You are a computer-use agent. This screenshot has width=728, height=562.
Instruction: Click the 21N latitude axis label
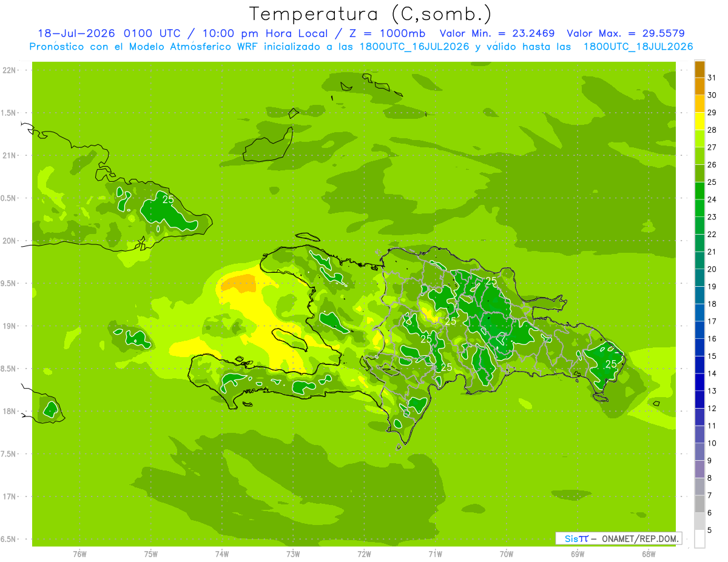[x=10, y=156]
